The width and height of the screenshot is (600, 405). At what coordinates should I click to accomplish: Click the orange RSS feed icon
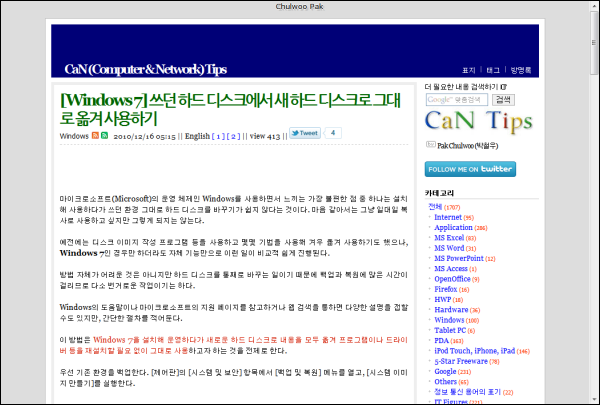coord(95,136)
